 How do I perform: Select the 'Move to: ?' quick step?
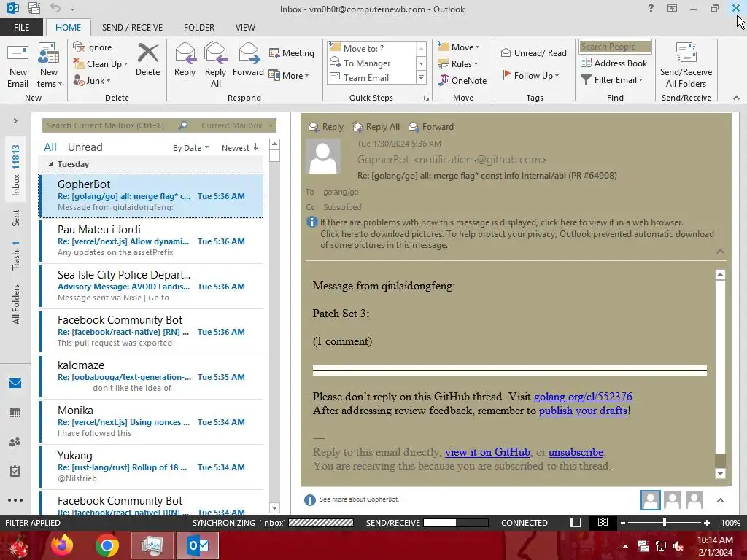coord(371,49)
